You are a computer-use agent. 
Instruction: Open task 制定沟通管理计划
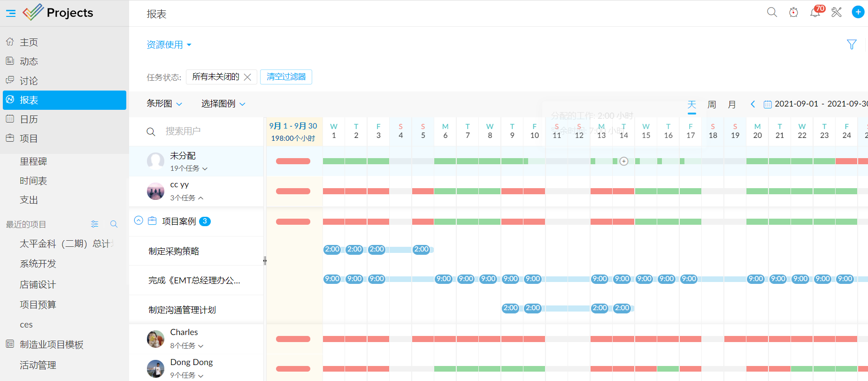[182, 310]
